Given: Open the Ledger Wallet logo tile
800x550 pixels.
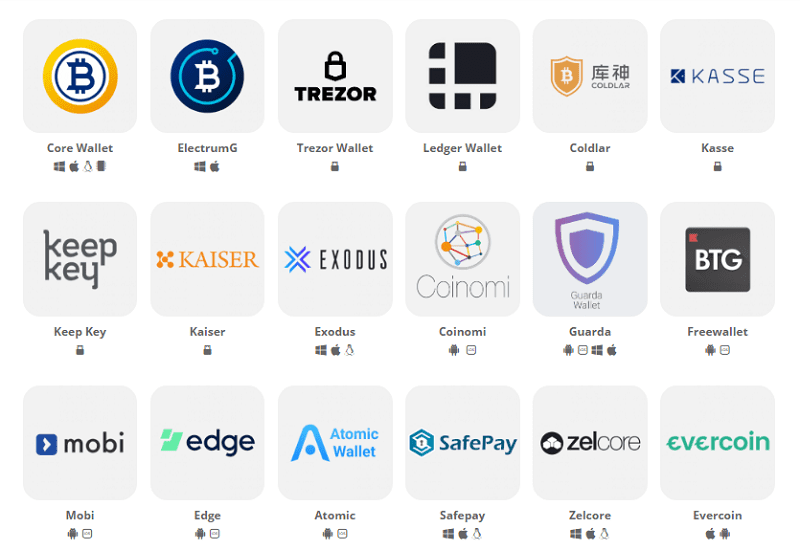Looking at the screenshot, I should (x=463, y=76).
